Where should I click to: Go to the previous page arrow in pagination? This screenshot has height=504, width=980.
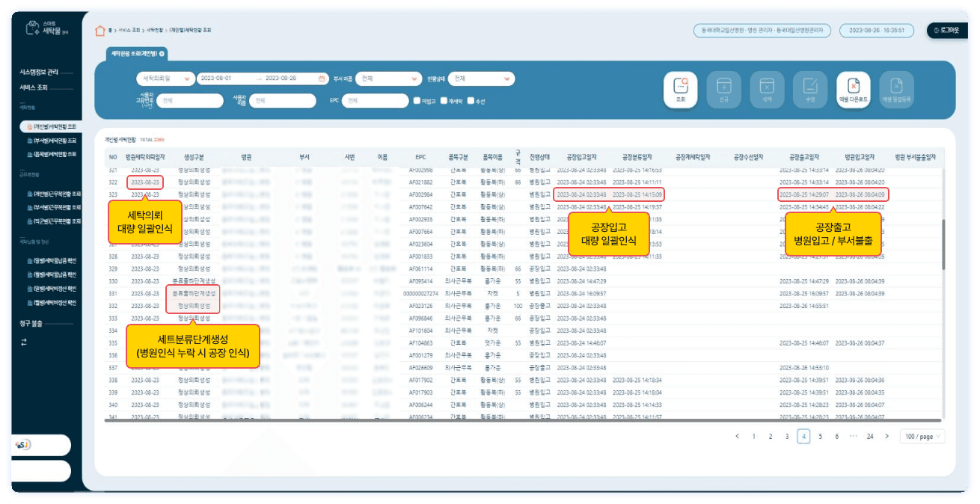tap(737, 437)
